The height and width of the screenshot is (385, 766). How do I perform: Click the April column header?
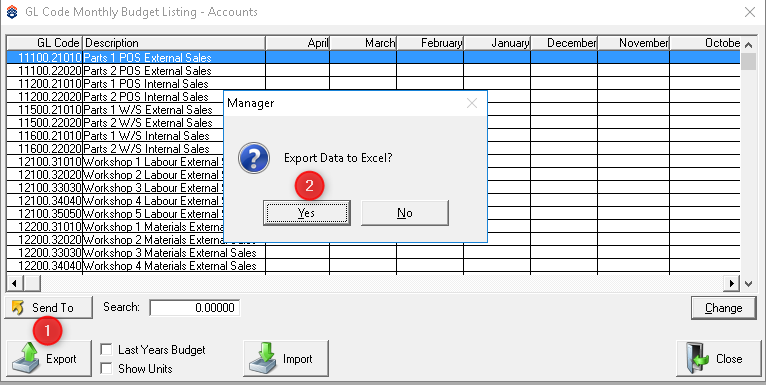[x=298, y=43]
